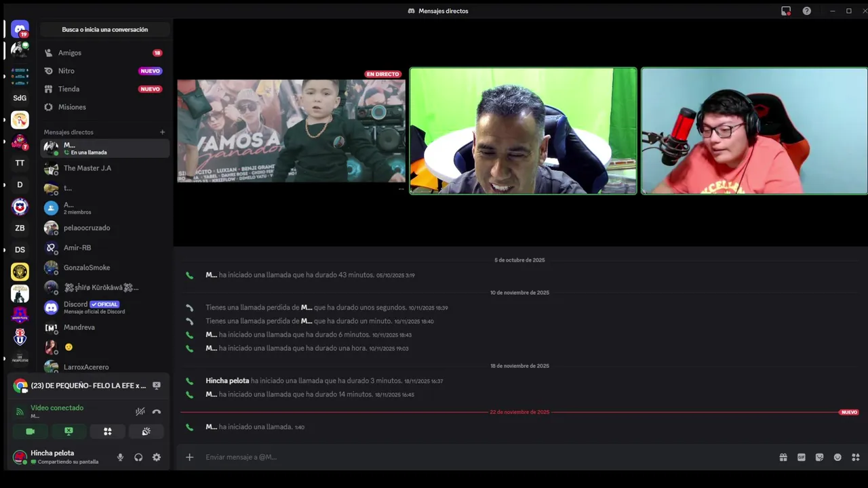
Task: Stop streaming with the screen X icon beside stream title
Action: click(157, 386)
